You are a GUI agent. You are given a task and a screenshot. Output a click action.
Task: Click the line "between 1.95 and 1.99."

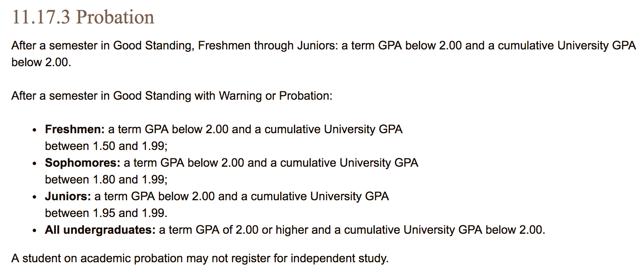tap(106, 213)
